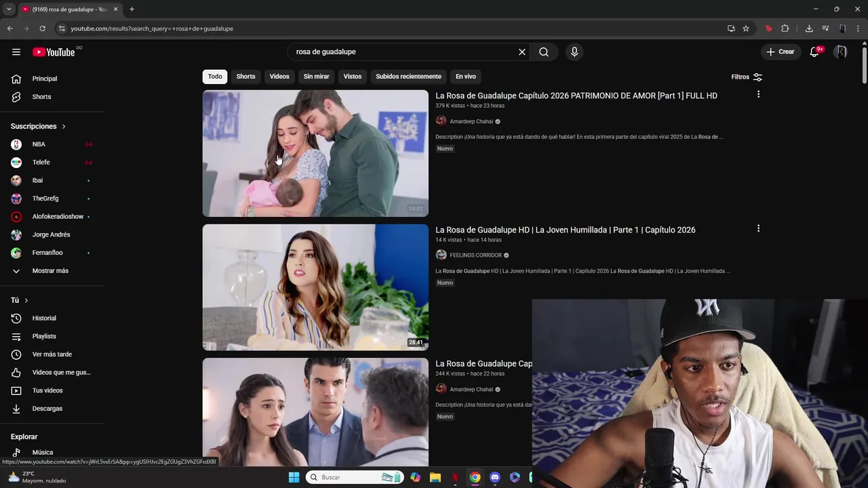
Task: Open Netflix from the taskbar
Action: click(455, 477)
